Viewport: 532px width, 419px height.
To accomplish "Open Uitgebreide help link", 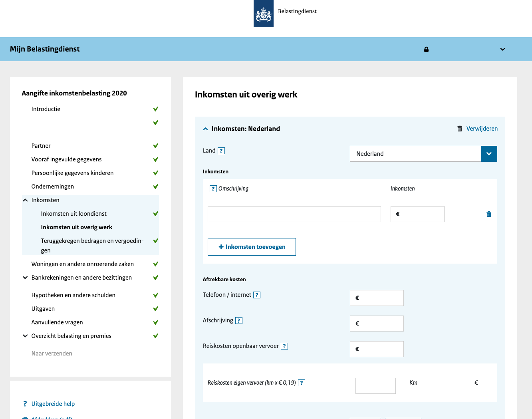I will [x=53, y=404].
